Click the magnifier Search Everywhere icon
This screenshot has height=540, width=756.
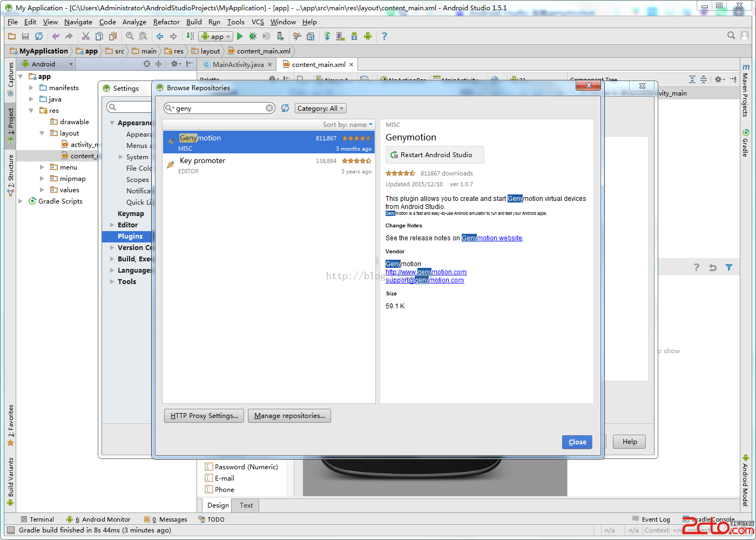click(731, 36)
